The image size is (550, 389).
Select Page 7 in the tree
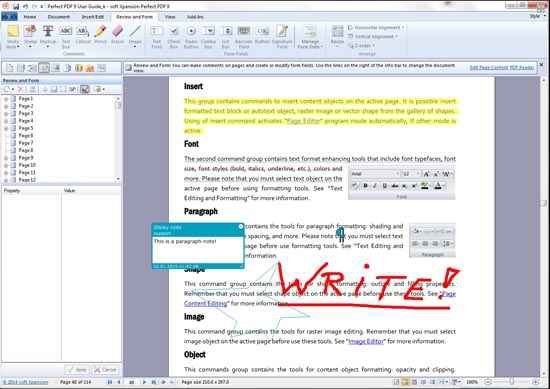pyautogui.click(x=26, y=143)
